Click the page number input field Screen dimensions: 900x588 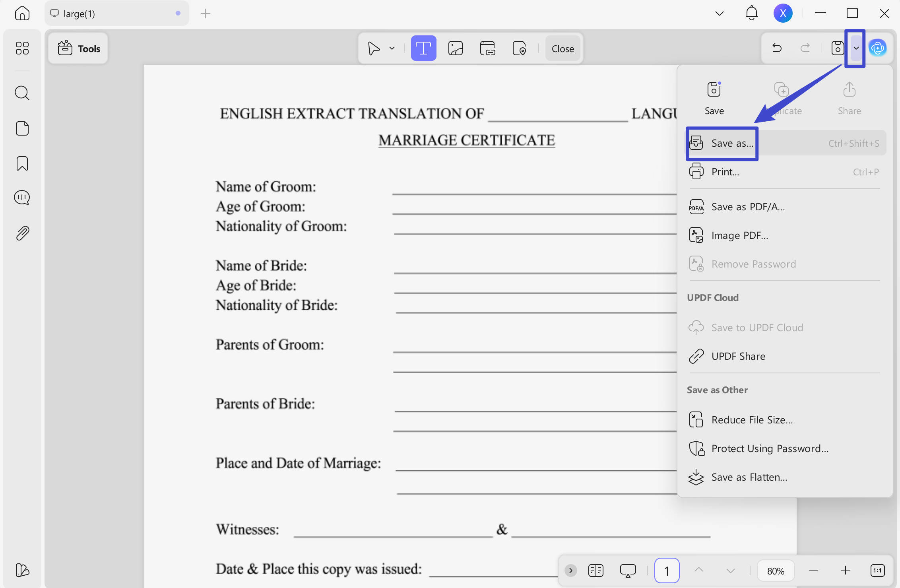(667, 571)
